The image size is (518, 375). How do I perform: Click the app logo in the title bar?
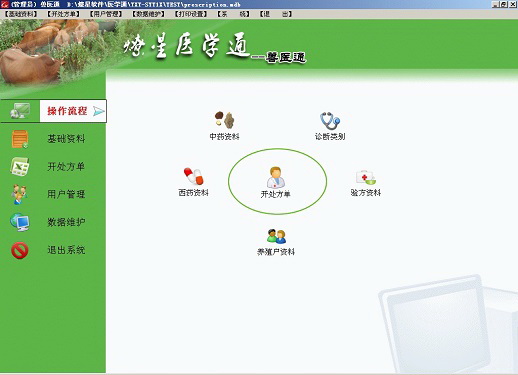[x=4, y=4]
